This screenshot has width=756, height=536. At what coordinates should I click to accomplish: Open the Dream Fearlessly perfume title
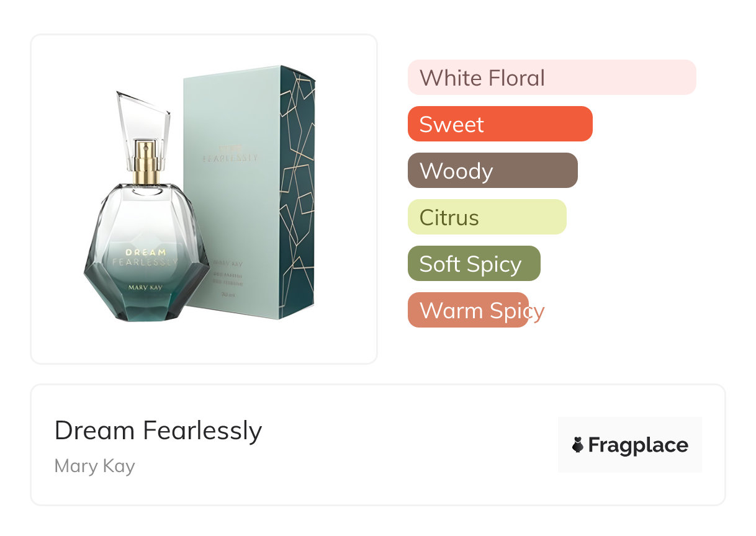(158, 430)
